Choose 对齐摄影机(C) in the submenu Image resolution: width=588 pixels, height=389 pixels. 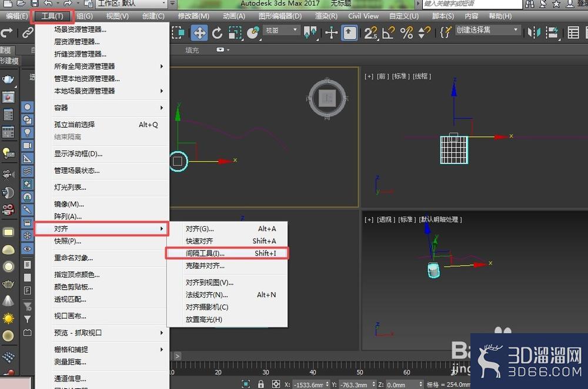[227, 307]
